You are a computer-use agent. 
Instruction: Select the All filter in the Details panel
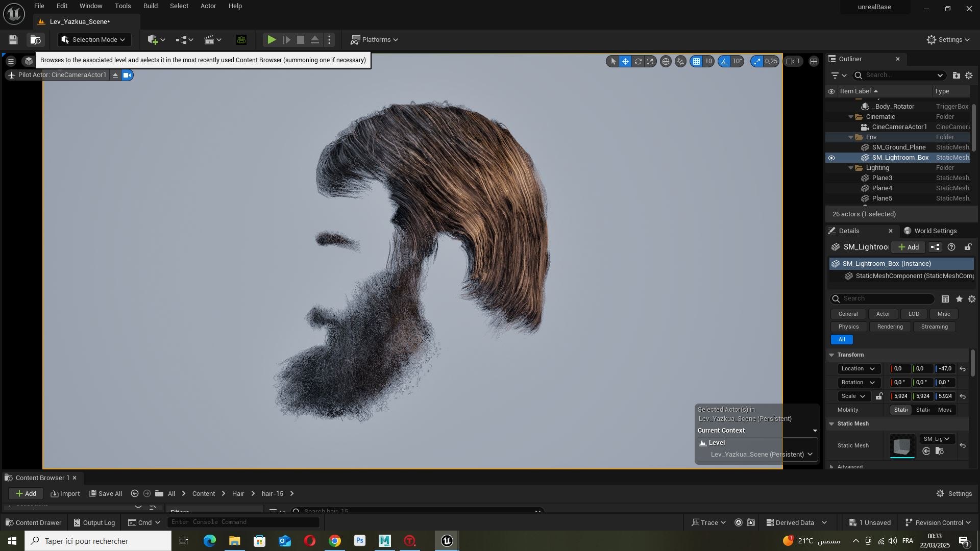(842, 340)
